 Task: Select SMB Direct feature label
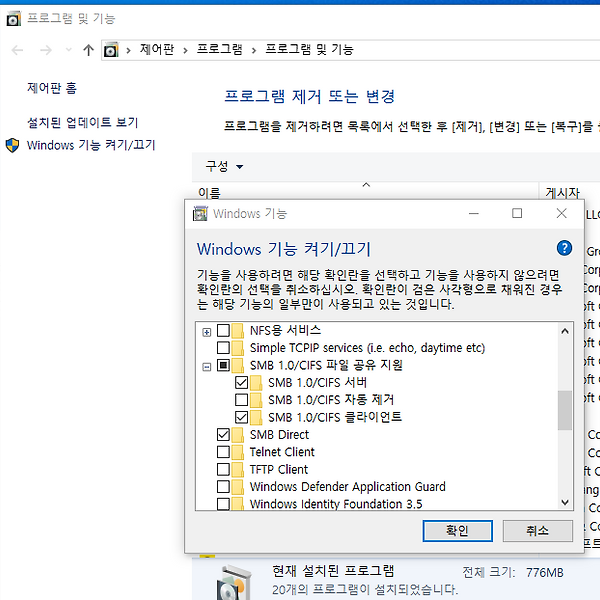coord(279,435)
